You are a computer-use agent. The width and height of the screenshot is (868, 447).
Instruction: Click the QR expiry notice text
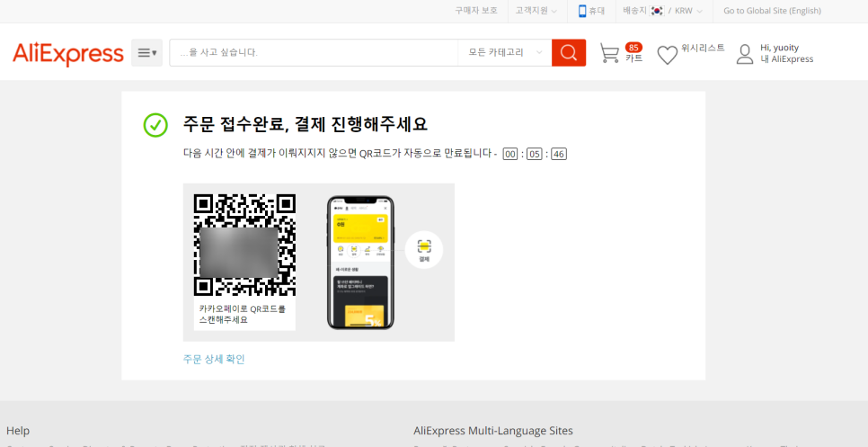pos(338,154)
